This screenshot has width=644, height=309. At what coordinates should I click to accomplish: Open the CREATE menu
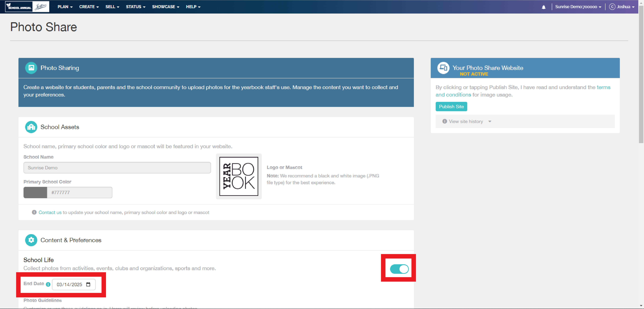[x=89, y=7]
